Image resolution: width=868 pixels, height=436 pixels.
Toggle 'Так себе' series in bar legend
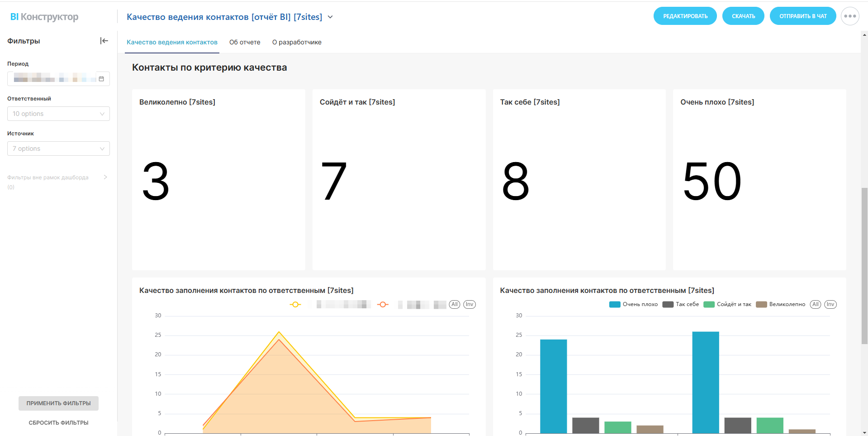tap(681, 305)
